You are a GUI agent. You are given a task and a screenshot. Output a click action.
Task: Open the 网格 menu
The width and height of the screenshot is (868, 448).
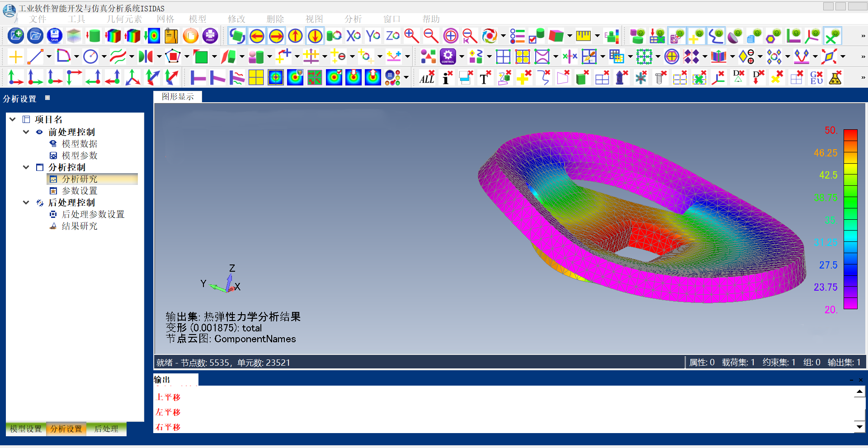click(165, 19)
